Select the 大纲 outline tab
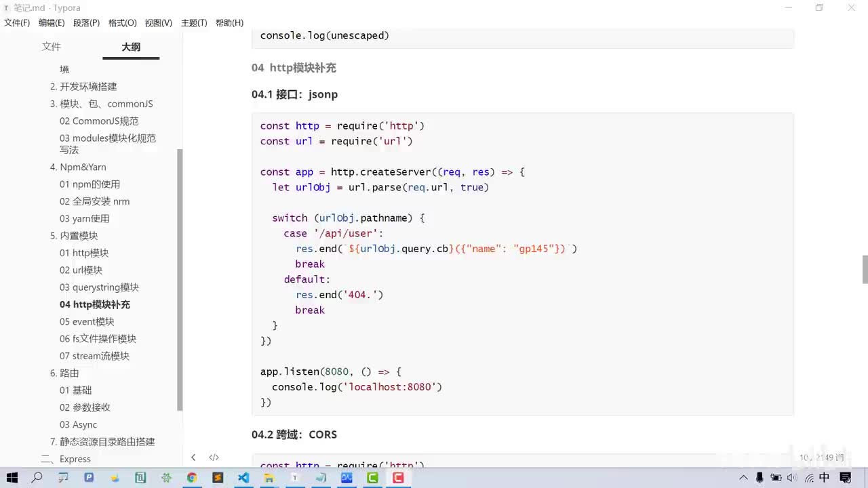The height and width of the screenshot is (488, 868). tap(131, 47)
